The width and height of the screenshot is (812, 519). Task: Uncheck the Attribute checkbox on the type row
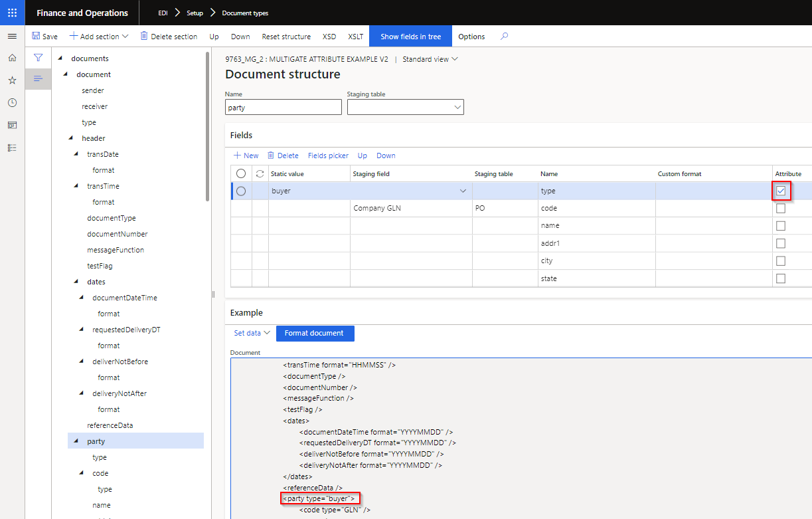[x=781, y=191]
